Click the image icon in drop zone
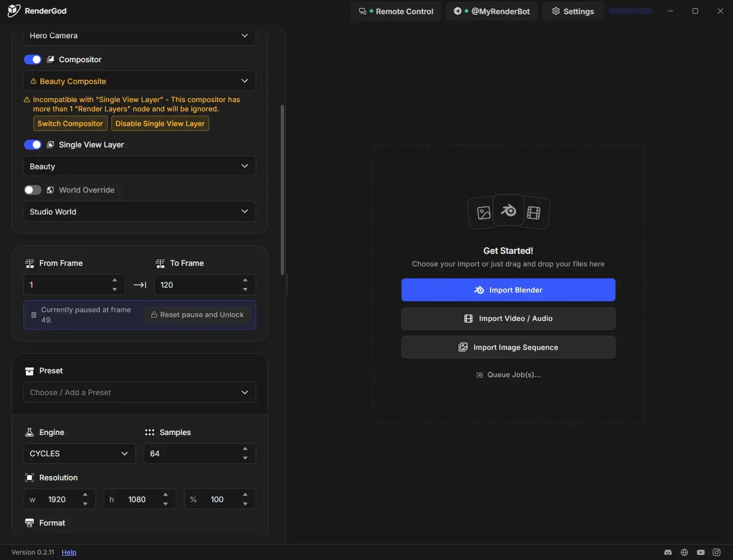This screenshot has height=560, width=733. coord(484,213)
